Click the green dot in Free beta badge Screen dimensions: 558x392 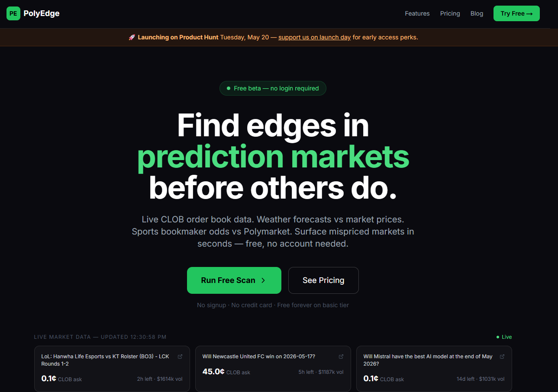(228, 88)
